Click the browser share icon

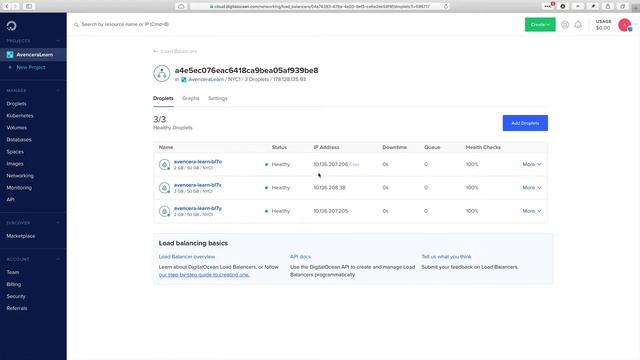coord(608,6)
